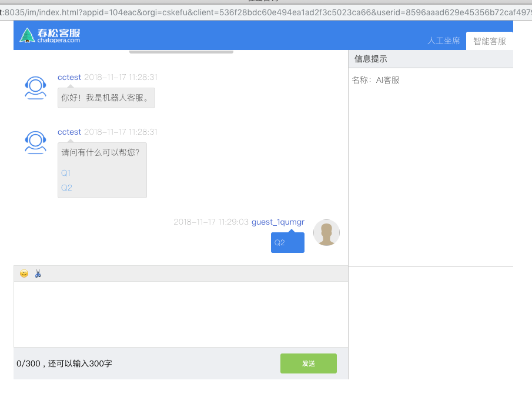
Task: Click the guest user avatar picture
Action: click(326, 232)
